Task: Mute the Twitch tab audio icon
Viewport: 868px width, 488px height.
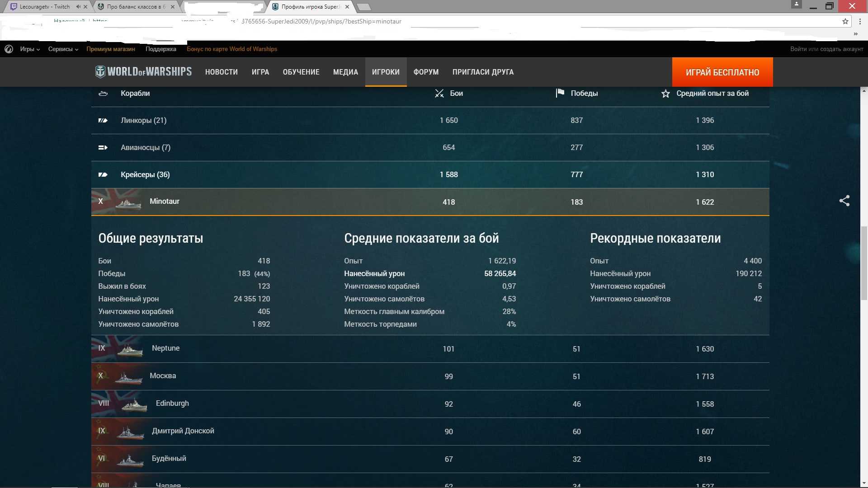Action: pos(78,7)
